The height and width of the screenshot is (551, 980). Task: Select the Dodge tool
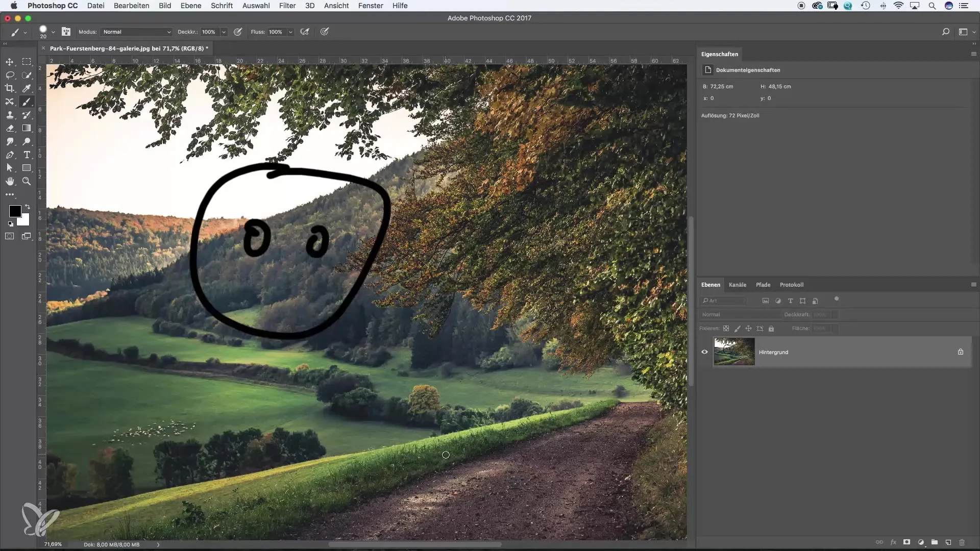(x=27, y=141)
